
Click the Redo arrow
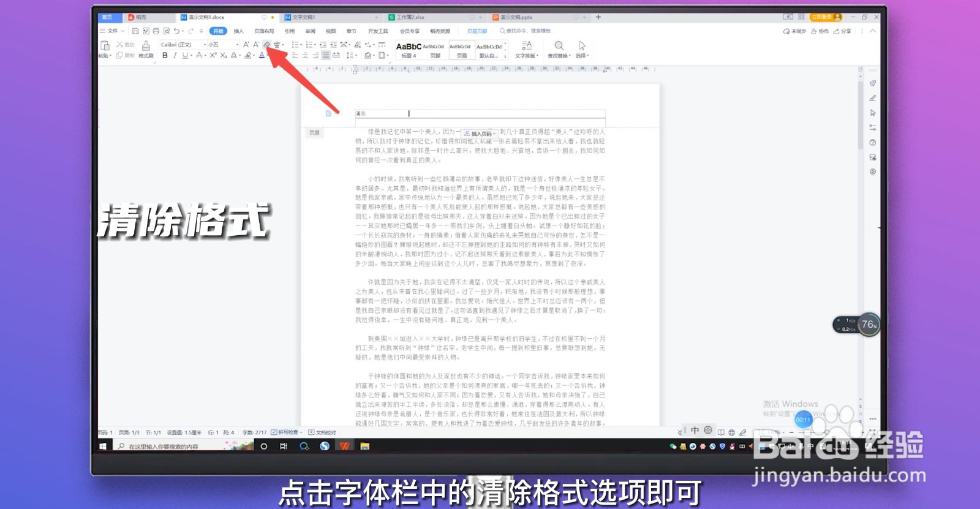tap(190, 31)
